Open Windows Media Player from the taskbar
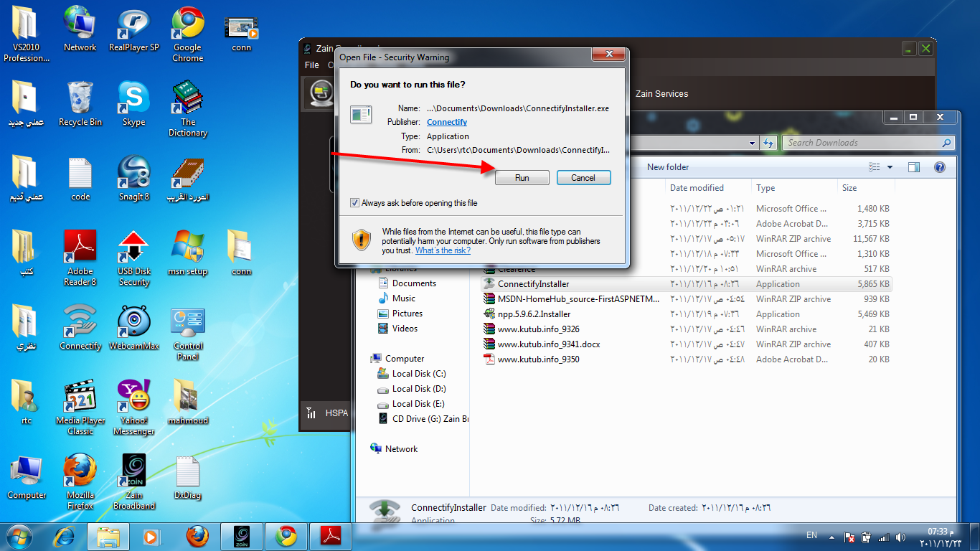The width and height of the screenshot is (980, 551). (151, 537)
